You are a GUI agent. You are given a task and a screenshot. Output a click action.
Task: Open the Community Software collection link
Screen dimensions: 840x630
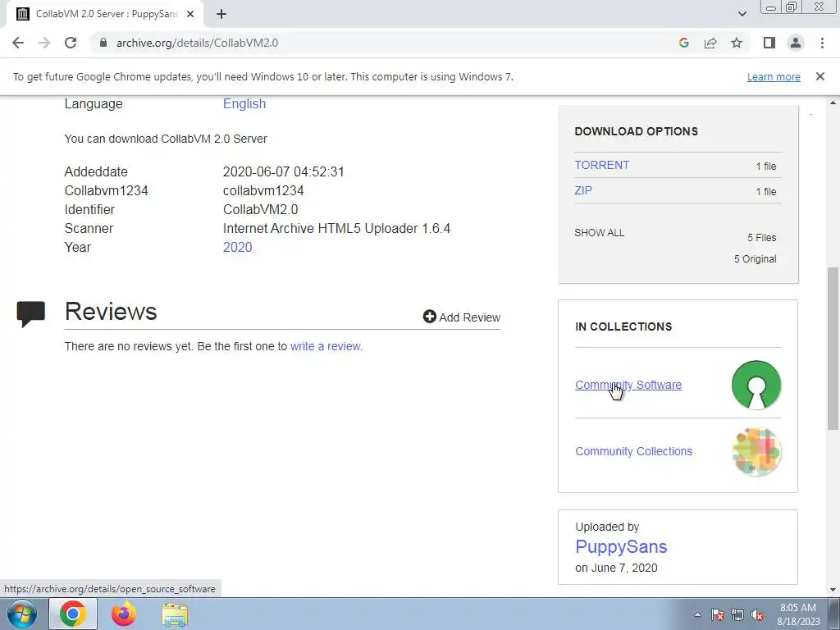click(x=628, y=385)
